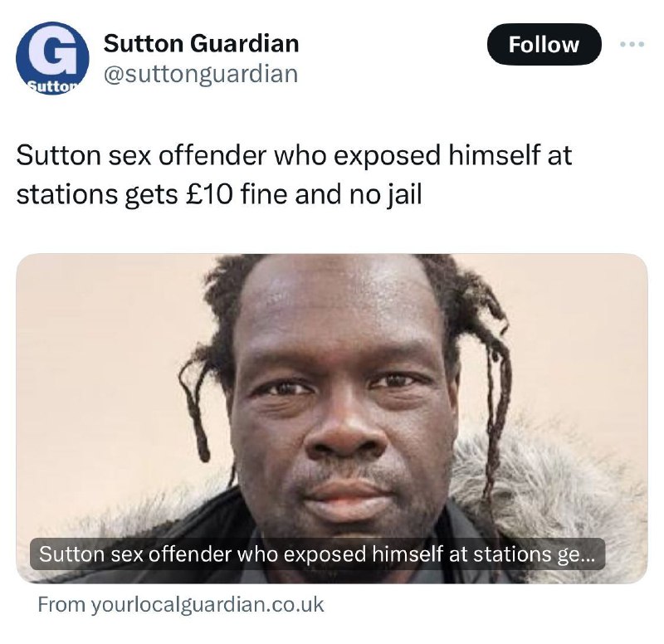Screen dimensions: 664x644
Task: Open the link card photo thumbnail
Action: [331, 418]
